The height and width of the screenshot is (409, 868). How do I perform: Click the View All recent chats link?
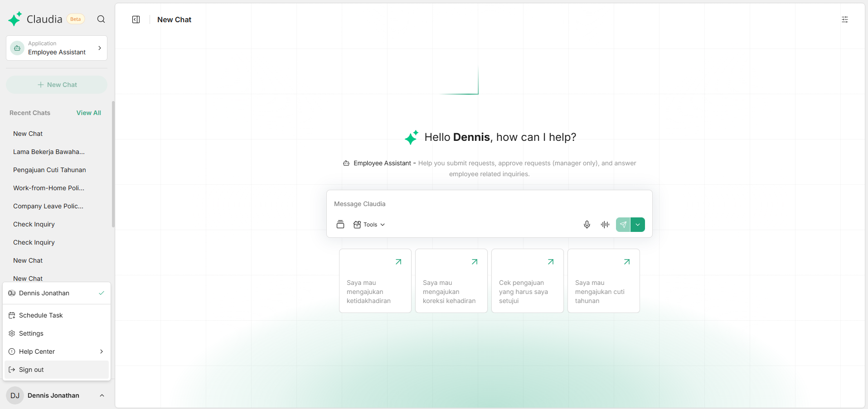pyautogui.click(x=88, y=113)
